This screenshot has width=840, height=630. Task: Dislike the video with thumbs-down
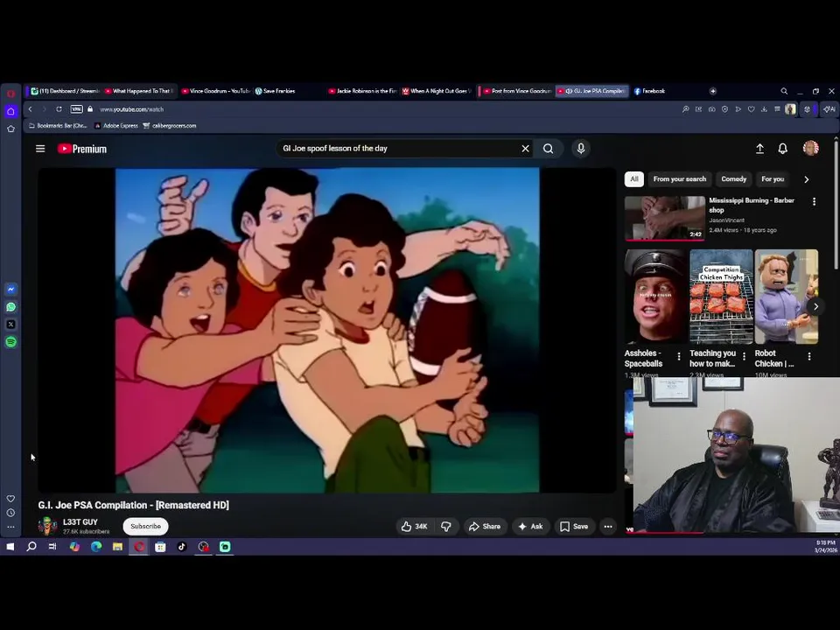(x=445, y=527)
